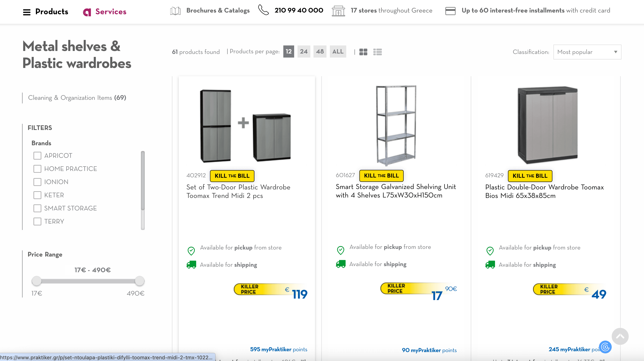Open the hamburger Products menu icon
This screenshot has height=361, width=644.
27,12
